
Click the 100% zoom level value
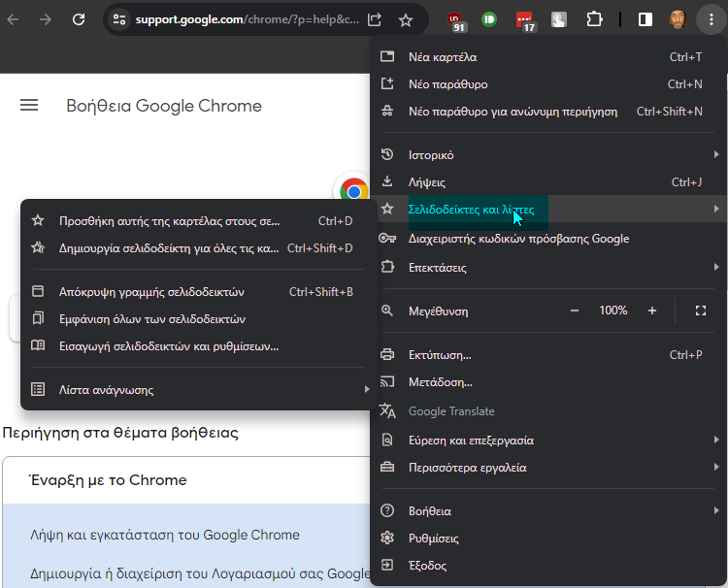click(x=612, y=310)
